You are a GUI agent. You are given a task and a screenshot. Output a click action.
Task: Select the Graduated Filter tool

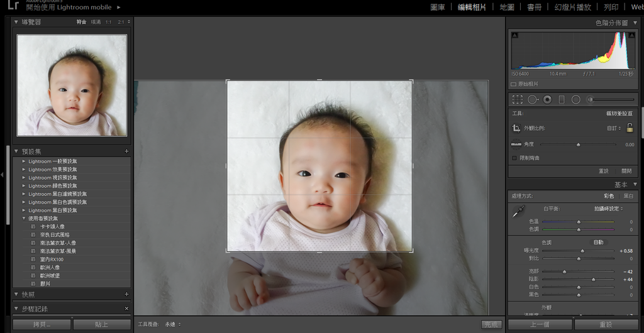562,99
